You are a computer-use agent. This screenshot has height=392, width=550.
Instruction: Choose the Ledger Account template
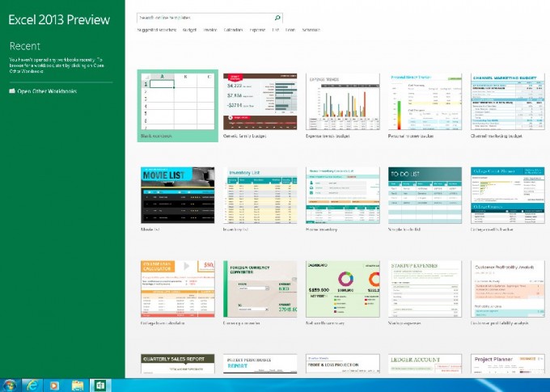tap(425, 364)
